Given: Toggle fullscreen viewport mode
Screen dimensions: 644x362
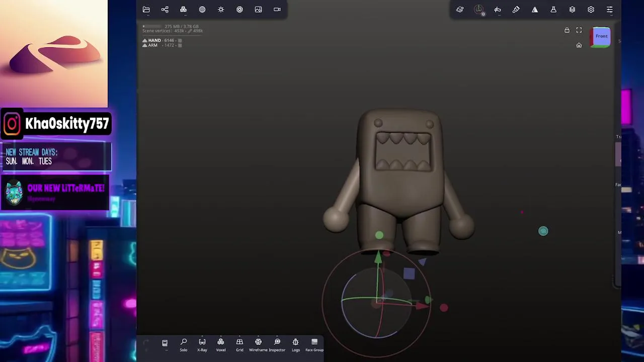Looking at the screenshot, I should coord(579,30).
